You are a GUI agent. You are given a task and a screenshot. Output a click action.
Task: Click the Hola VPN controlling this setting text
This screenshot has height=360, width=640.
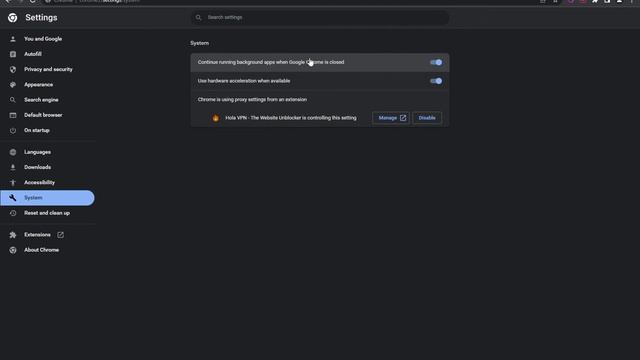pyautogui.click(x=291, y=118)
